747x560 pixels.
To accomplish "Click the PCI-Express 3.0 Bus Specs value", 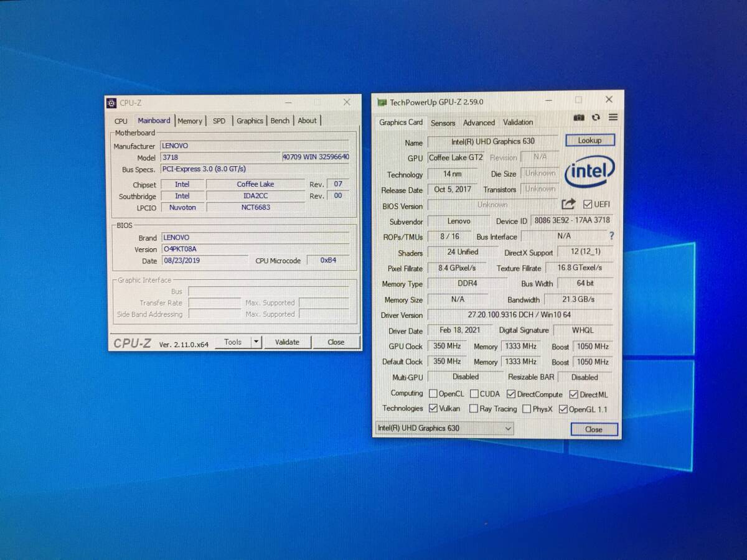I will point(255,169).
